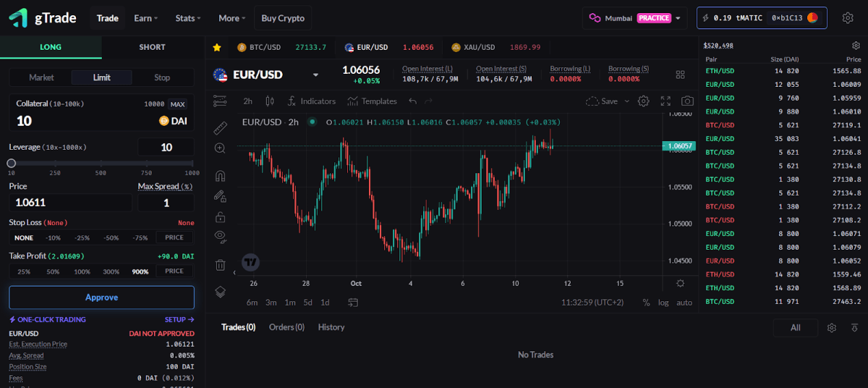Click the Max Spread input field

pyautogui.click(x=166, y=203)
